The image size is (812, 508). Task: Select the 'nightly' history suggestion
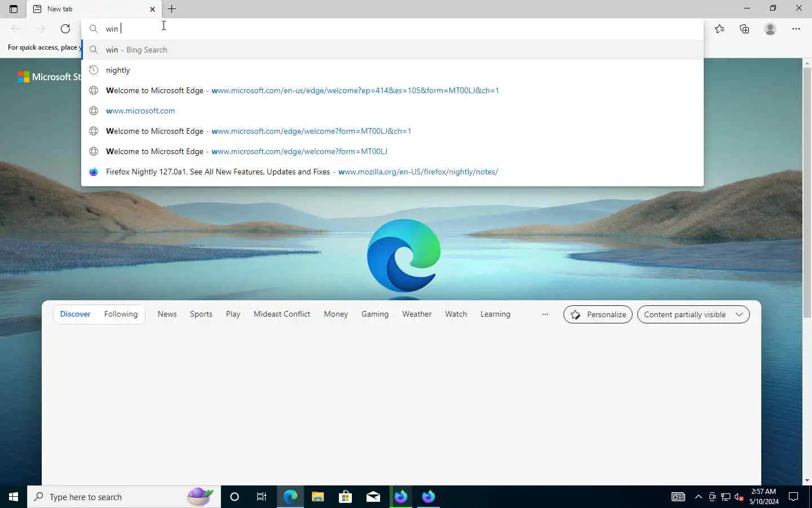pos(392,70)
